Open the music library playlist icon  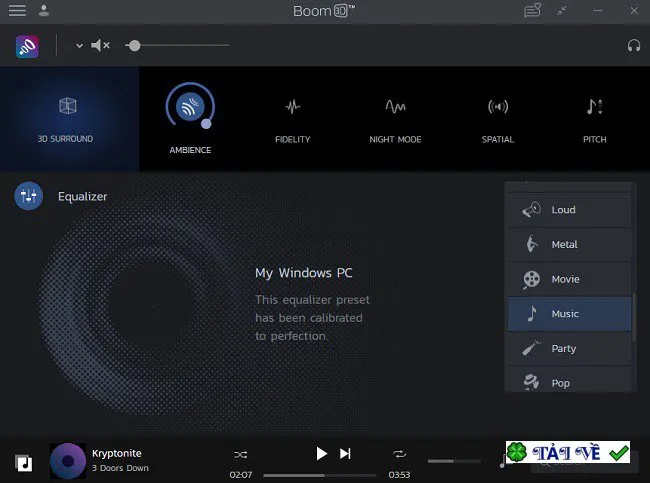[x=24, y=463]
